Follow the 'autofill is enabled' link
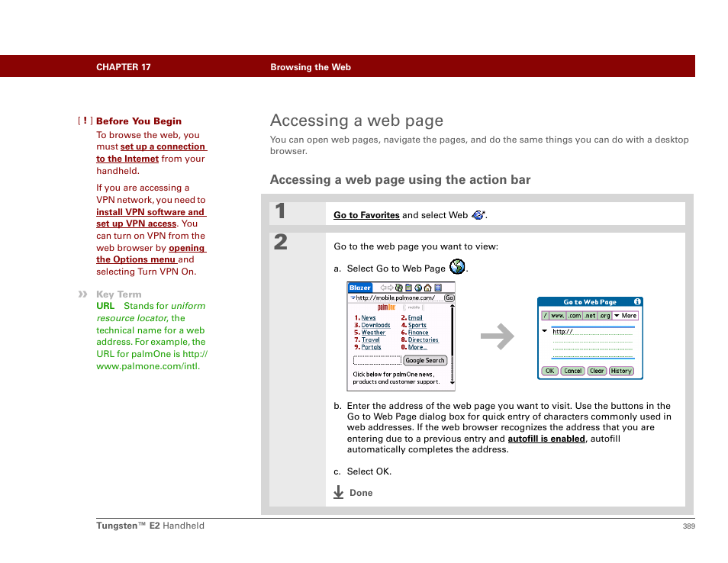Viewport: 728px width, 563px height. point(546,439)
